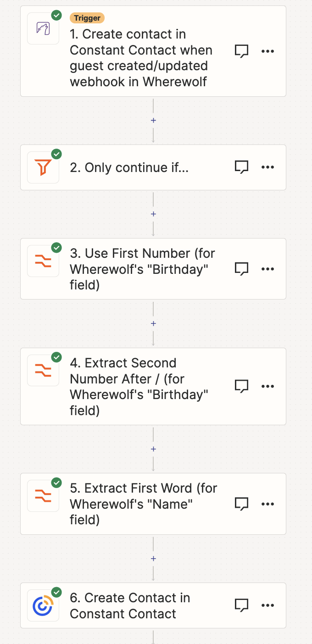The height and width of the screenshot is (644, 312).
Task: Click the Formatter icon in step 5
Action: pyautogui.click(x=43, y=496)
